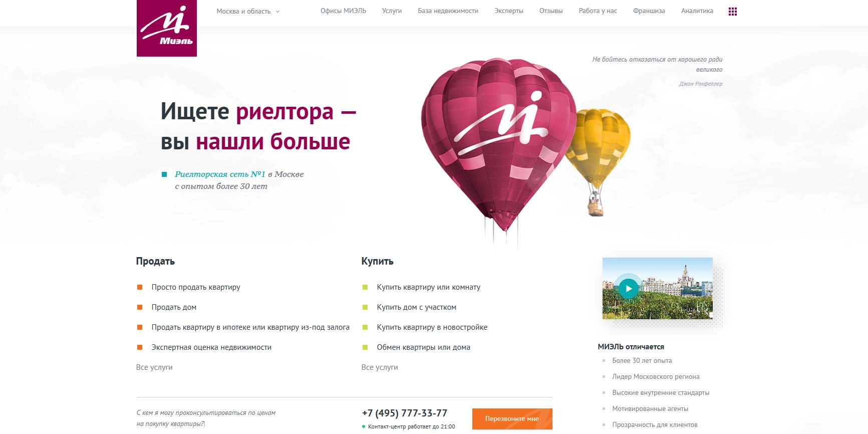This screenshot has height=434, width=868.
Task: Open the Услуги menu item
Action: click(392, 11)
